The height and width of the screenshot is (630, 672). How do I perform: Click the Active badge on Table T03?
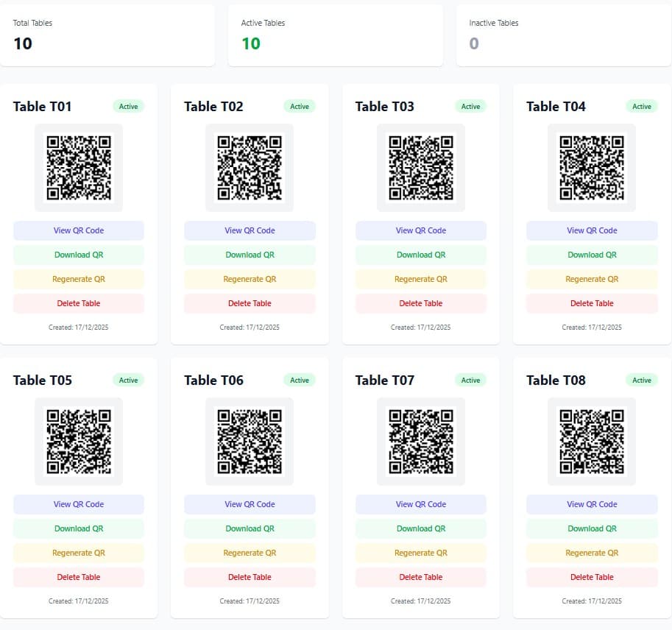[470, 107]
